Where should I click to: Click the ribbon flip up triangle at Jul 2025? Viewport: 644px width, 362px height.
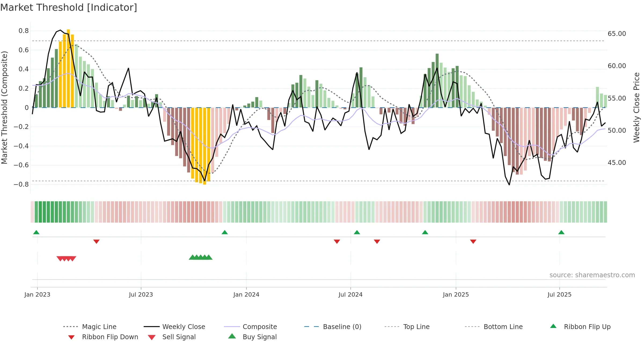[x=561, y=232]
